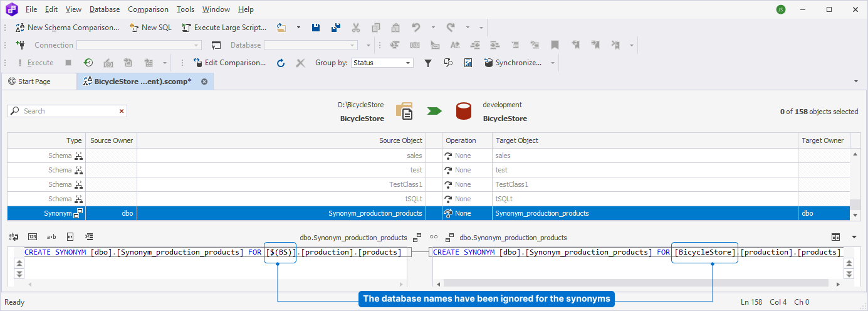
Task: Click the Cancel X icon near Refresh
Action: [300, 63]
